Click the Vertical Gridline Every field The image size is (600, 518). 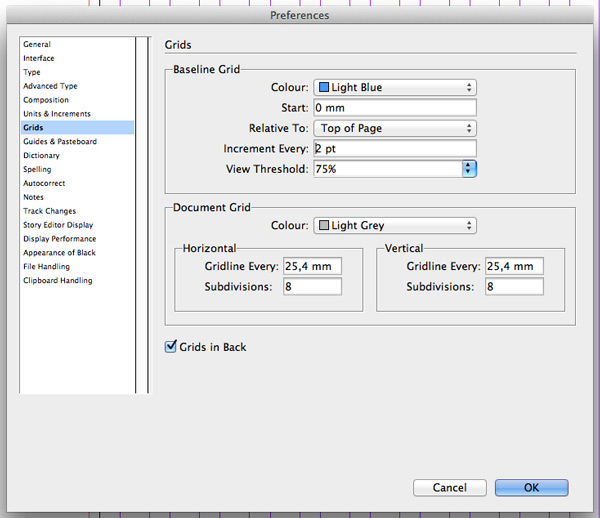click(514, 266)
